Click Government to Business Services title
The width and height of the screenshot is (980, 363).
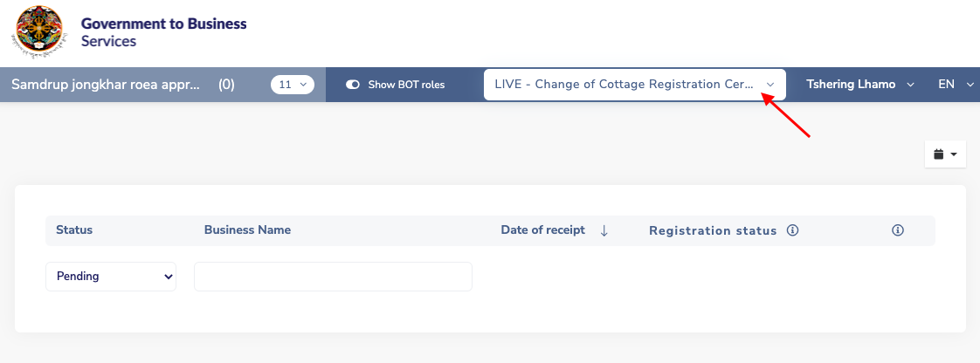coord(163,32)
